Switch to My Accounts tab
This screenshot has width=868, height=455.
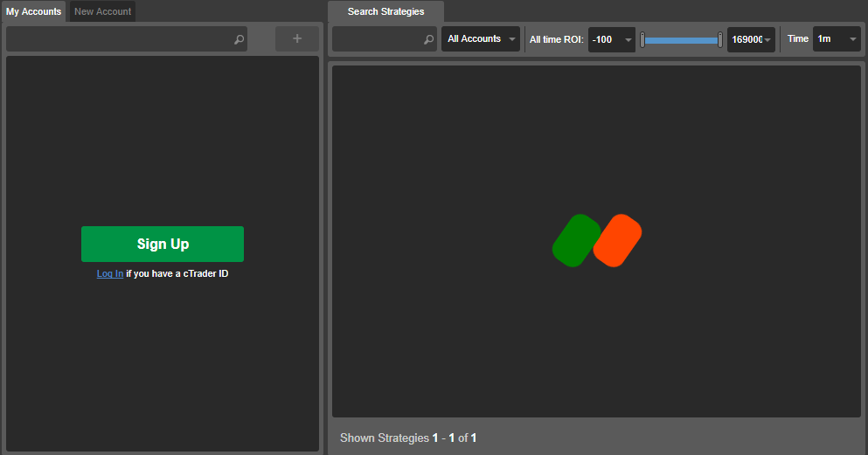point(34,11)
